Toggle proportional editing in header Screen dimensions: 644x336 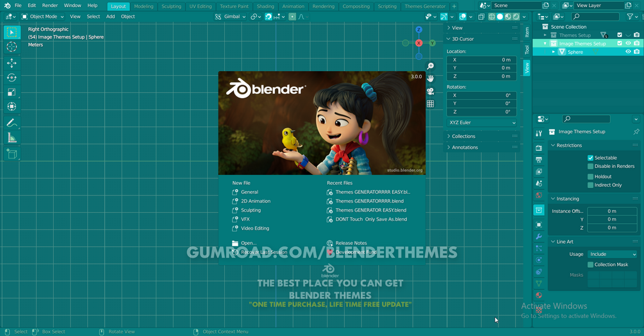click(292, 17)
